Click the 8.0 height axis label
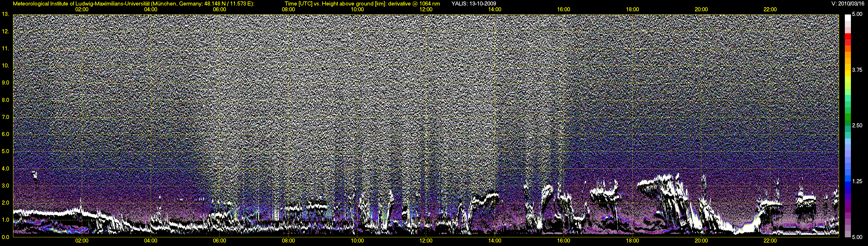The width and height of the screenshot is (868, 246). coord(5,100)
